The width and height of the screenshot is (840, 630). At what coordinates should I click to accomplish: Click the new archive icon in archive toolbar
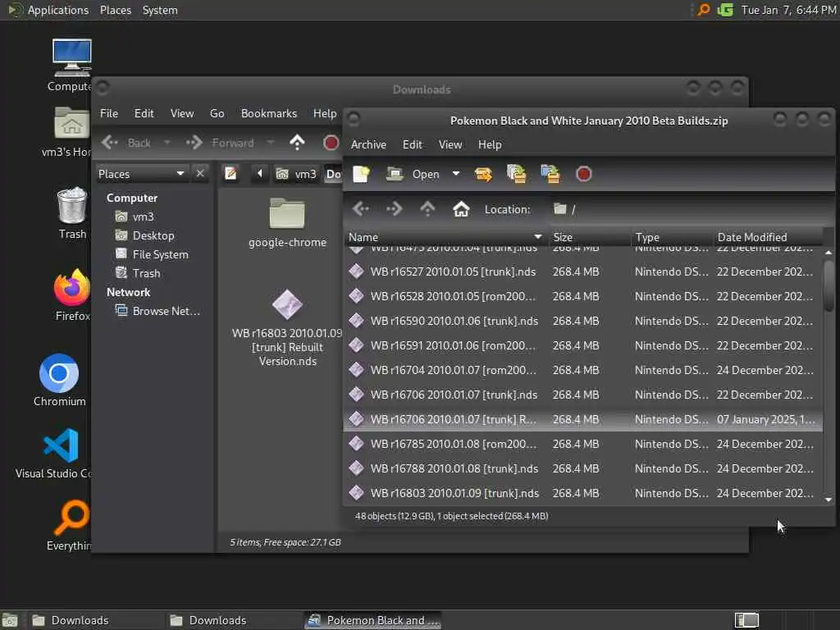pos(361,174)
